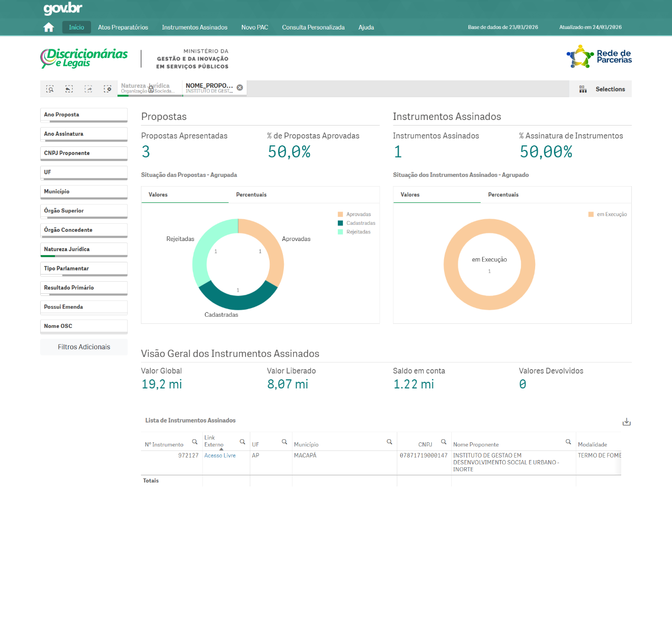Viewport: 672px width, 635px height.
Task: Expand the Tipo Parlamentar filter
Action: coord(84,268)
